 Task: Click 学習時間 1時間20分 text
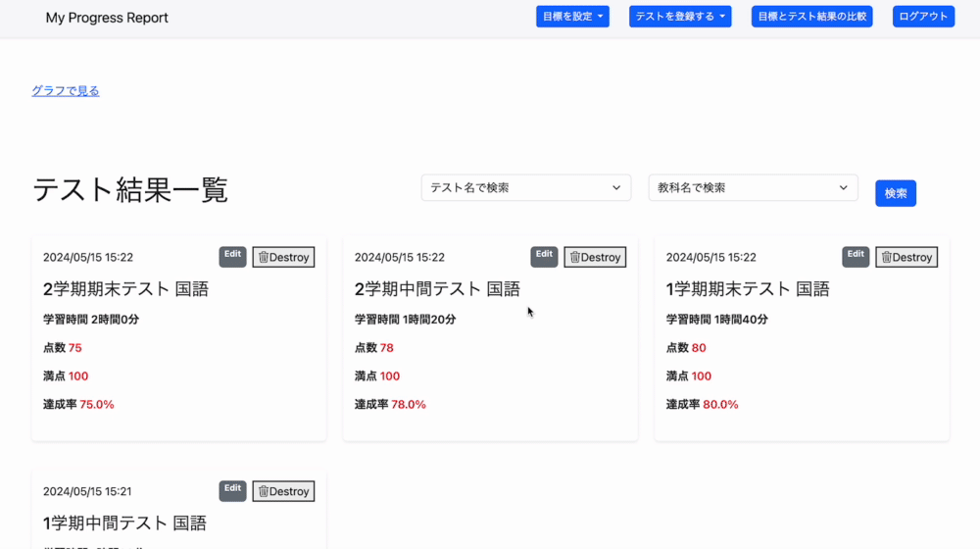tap(405, 320)
